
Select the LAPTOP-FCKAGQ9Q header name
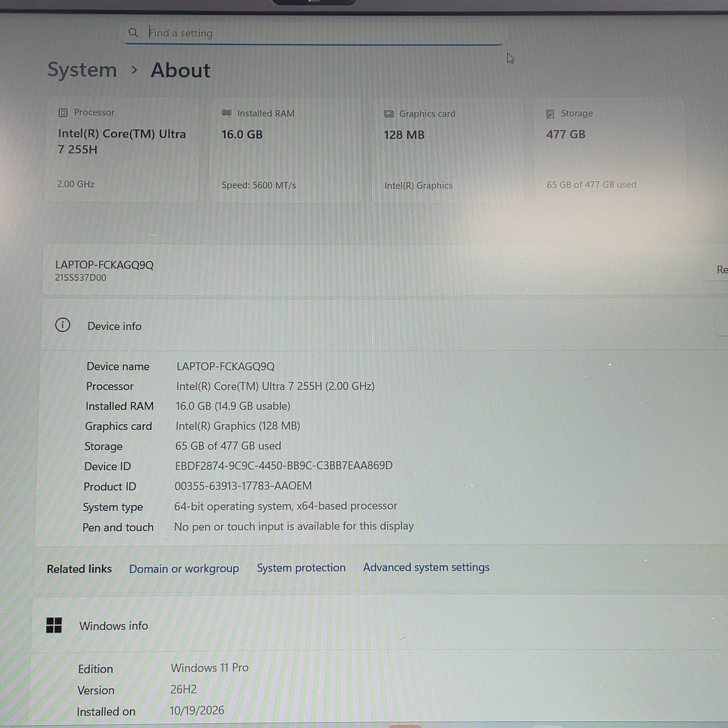[104, 265]
